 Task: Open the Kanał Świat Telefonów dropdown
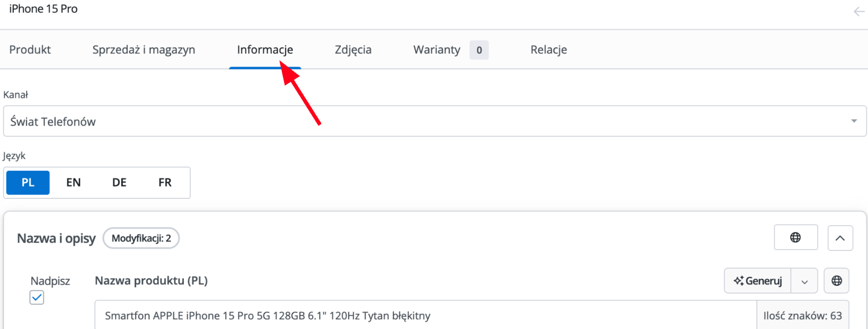434,121
